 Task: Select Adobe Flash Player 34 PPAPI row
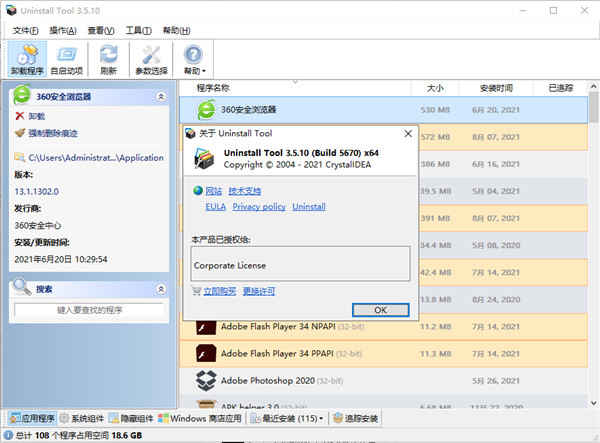[383, 354]
